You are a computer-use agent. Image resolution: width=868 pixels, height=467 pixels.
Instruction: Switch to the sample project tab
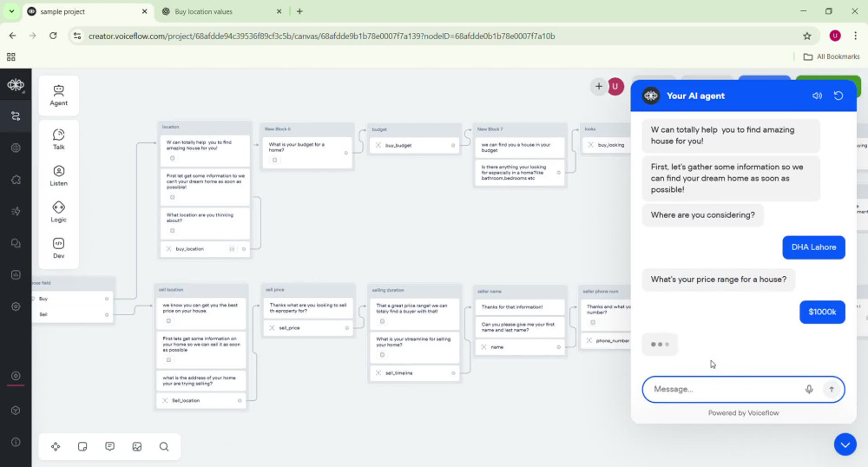pyautogui.click(x=88, y=11)
